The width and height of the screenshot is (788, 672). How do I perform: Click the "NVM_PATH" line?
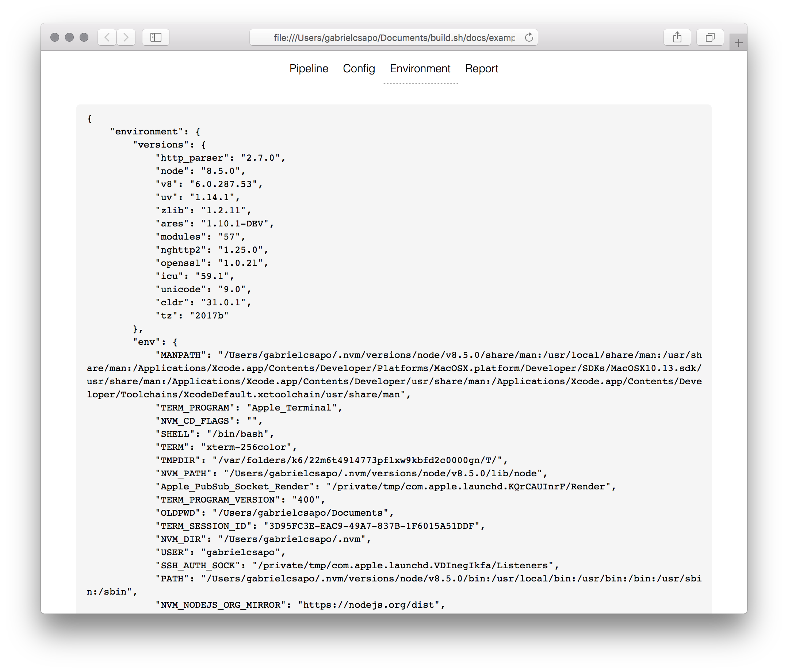[351, 473]
